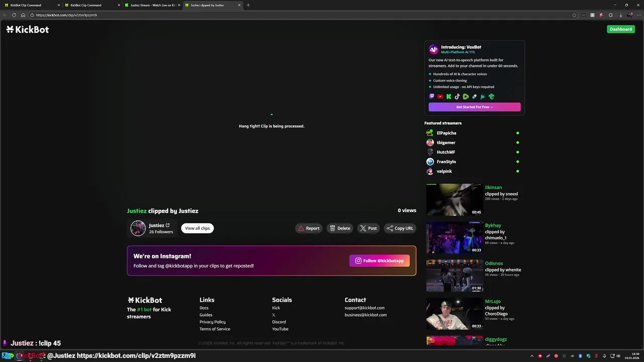Report this clip
The image size is (644, 362).
click(309, 228)
